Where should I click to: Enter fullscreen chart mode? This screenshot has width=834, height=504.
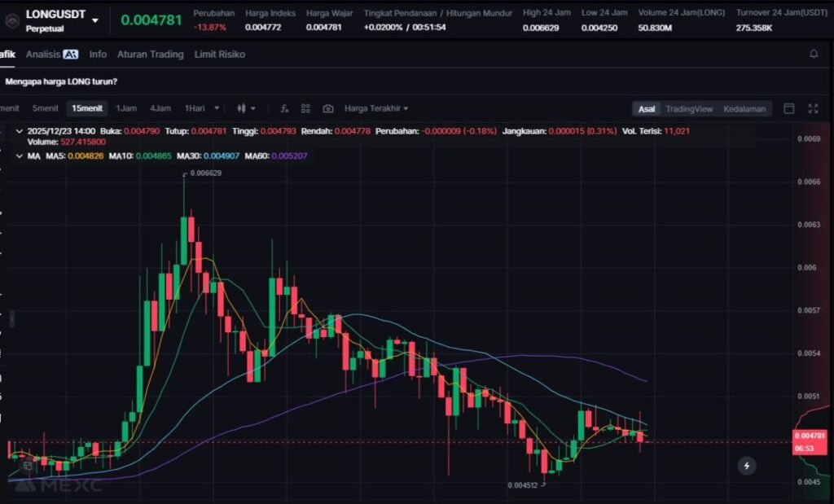pos(812,109)
